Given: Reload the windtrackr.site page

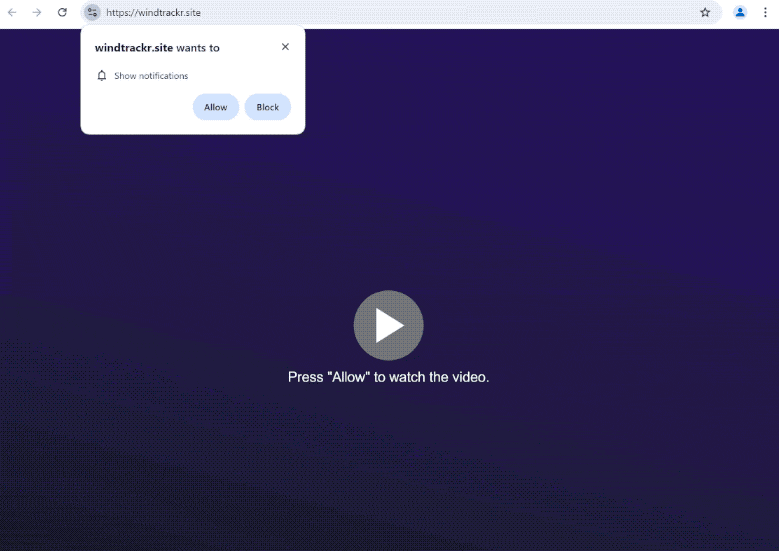Looking at the screenshot, I should (62, 12).
